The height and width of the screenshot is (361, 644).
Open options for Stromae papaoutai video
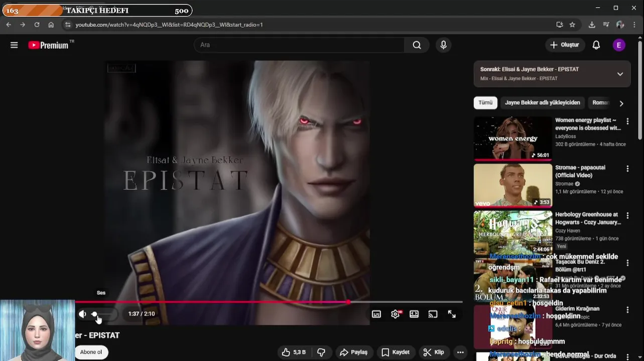[x=627, y=168]
